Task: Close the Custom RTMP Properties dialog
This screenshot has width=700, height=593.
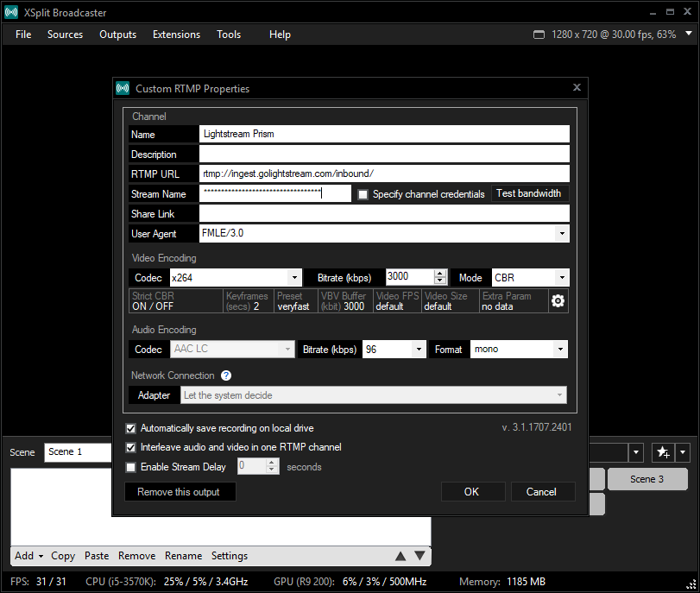Action: pos(577,87)
